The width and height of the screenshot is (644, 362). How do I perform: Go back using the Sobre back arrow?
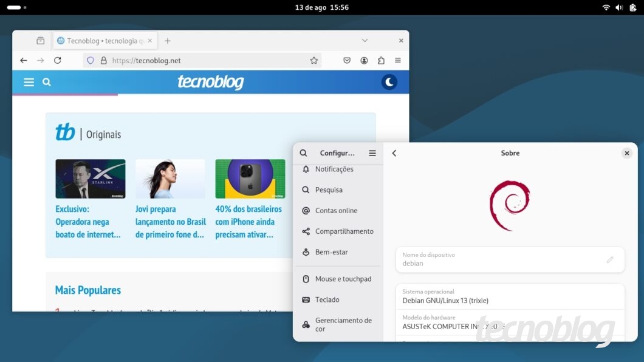coord(394,153)
